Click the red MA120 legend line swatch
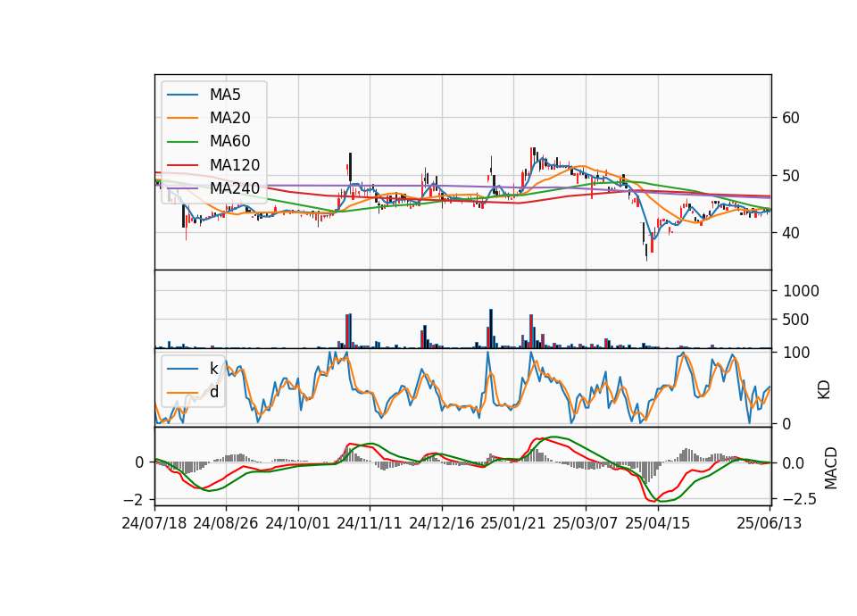The height and width of the screenshot is (616, 857). [182, 166]
